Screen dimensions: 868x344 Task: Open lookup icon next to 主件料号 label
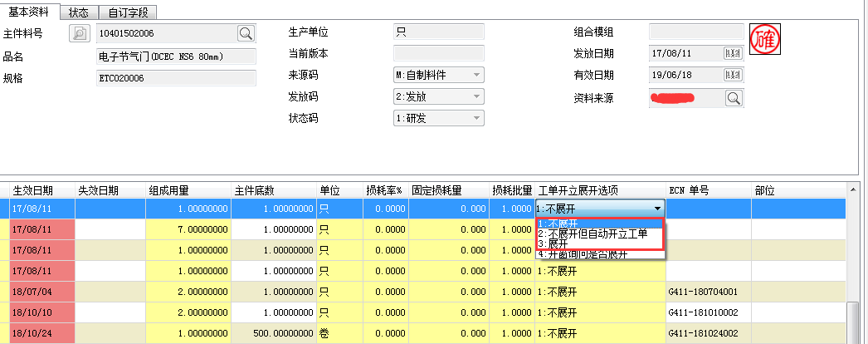pyautogui.click(x=80, y=33)
